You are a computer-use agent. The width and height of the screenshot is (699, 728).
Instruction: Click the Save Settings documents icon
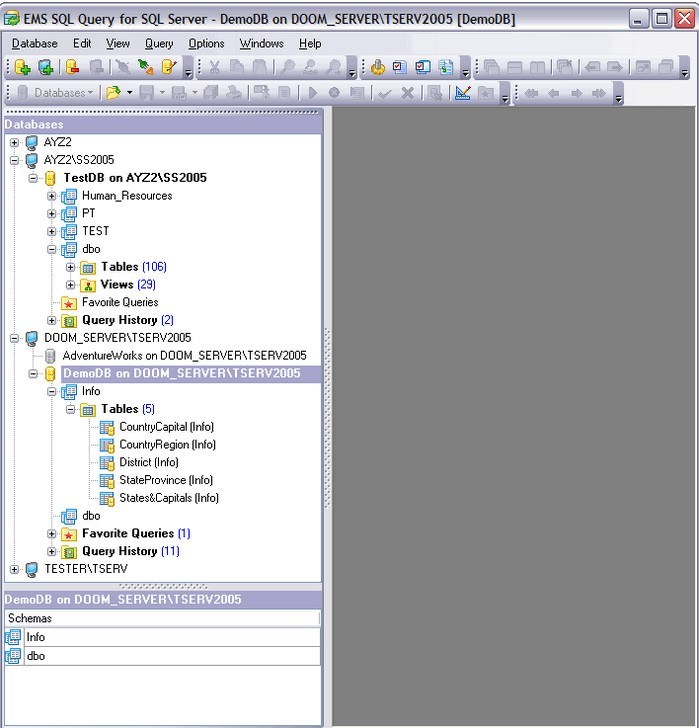tap(446, 68)
